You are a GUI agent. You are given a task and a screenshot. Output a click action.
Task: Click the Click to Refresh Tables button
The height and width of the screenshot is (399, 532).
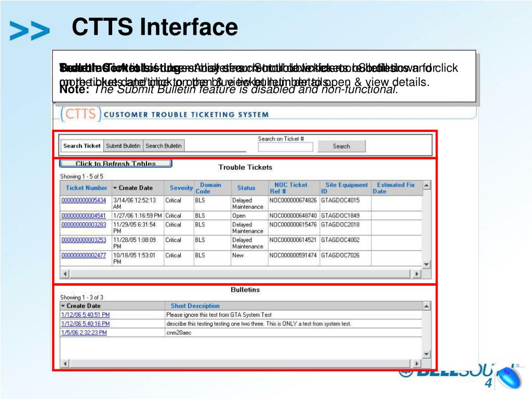[116, 164]
